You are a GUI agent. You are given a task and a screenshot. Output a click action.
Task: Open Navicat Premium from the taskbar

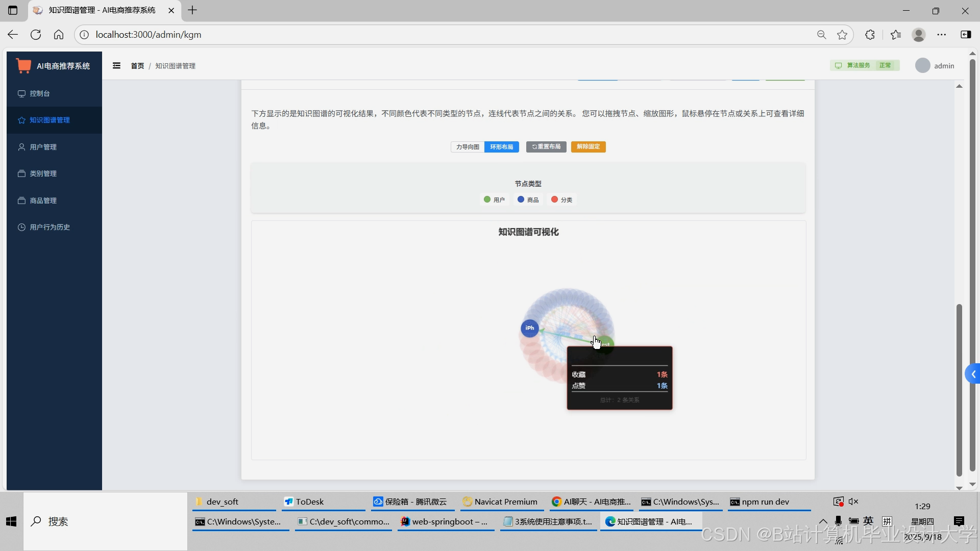[500, 502]
